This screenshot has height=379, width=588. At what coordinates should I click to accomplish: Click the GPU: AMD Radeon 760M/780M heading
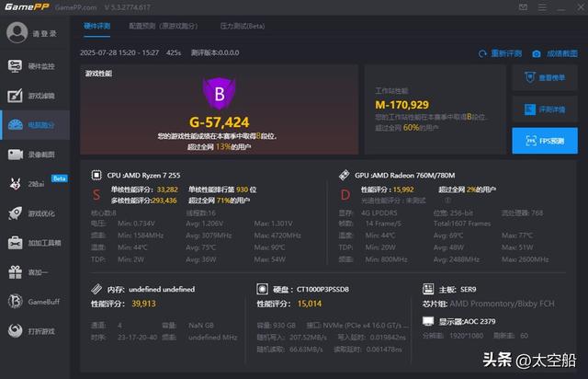pyautogui.click(x=404, y=175)
